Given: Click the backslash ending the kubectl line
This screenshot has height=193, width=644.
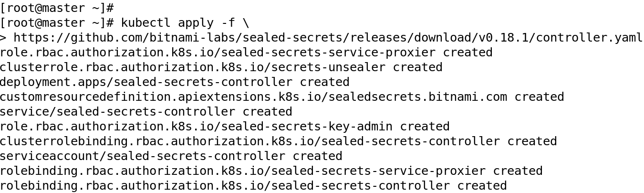Looking at the screenshot, I should [246, 23].
